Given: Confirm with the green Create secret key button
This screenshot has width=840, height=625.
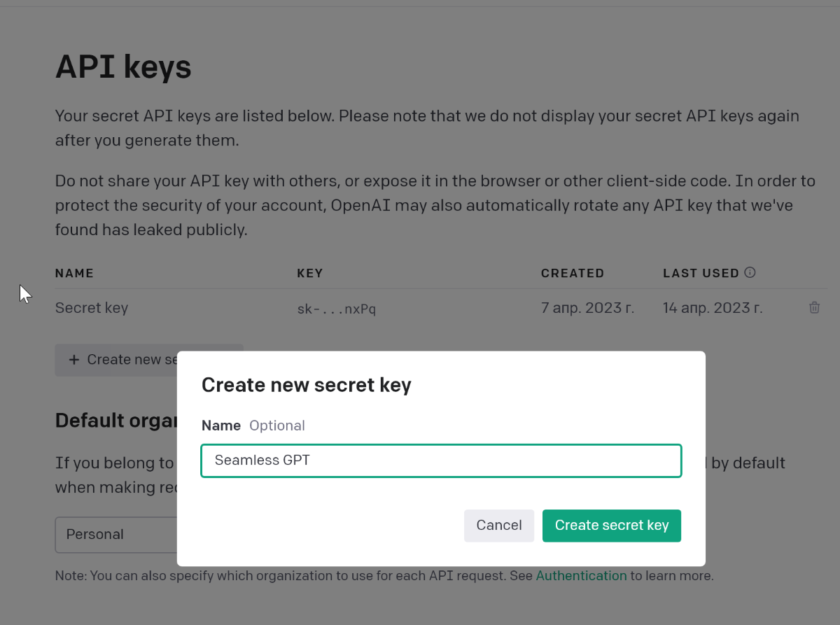Looking at the screenshot, I should [x=612, y=526].
